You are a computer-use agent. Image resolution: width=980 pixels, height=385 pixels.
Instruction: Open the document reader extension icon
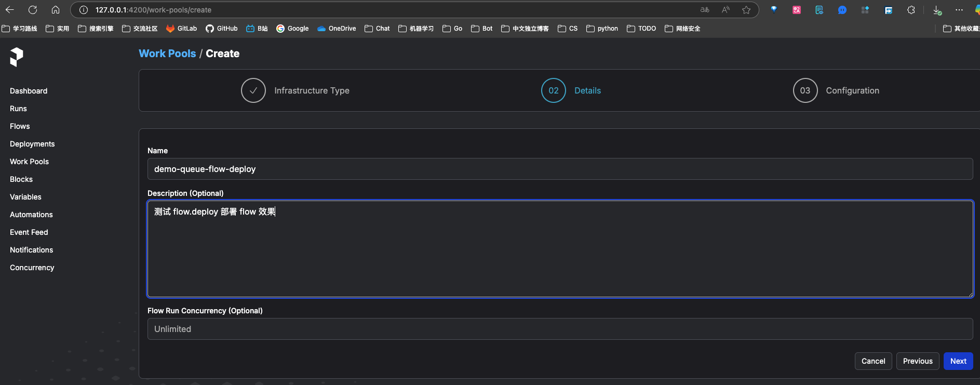(x=820, y=10)
